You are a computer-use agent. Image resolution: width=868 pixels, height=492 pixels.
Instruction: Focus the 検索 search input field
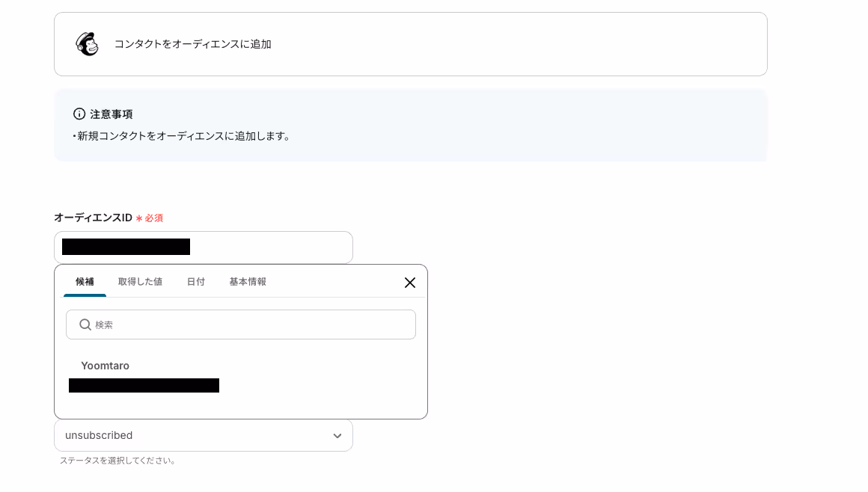click(x=241, y=325)
